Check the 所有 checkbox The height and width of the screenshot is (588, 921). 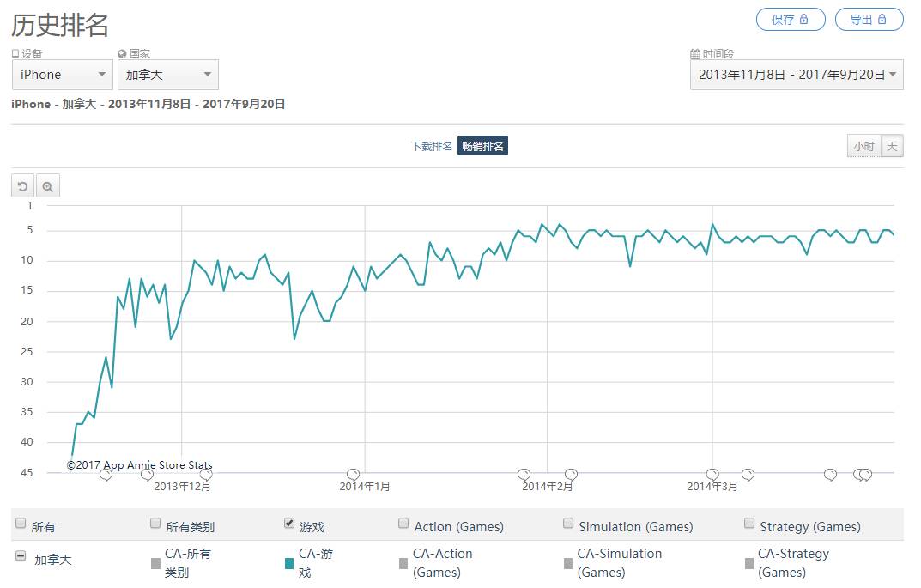click(21, 524)
